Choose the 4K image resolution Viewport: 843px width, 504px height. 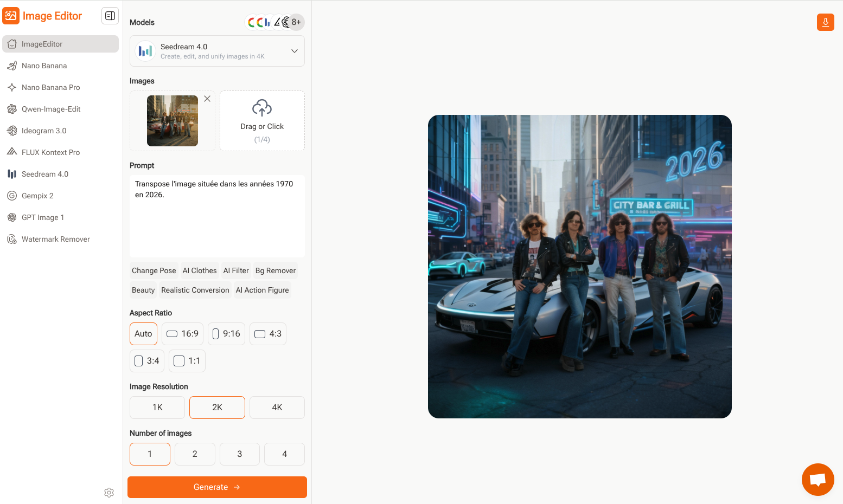coord(277,408)
